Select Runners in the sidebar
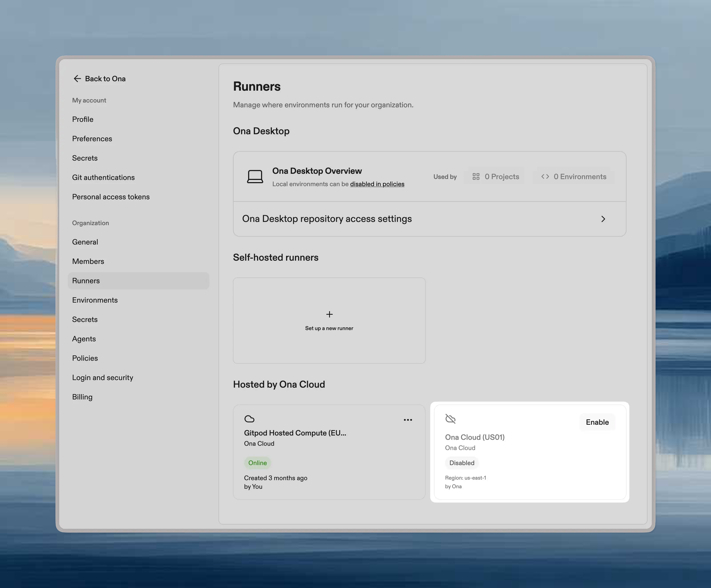 tap(86, 281)
